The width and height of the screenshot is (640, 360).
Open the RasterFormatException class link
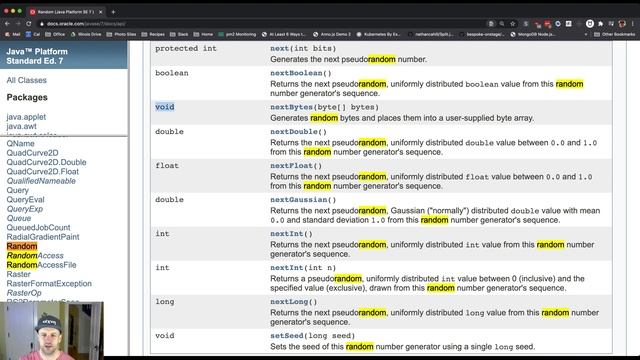(x=49, y=283)
